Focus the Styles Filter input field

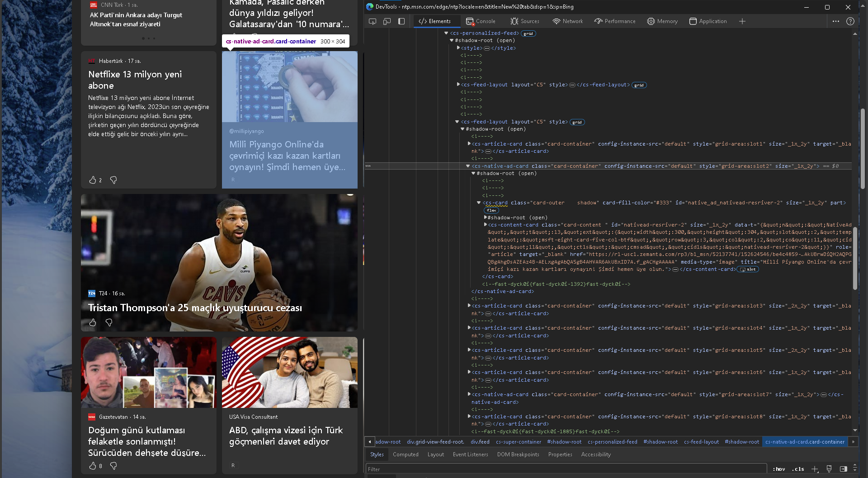coord(565,469)
